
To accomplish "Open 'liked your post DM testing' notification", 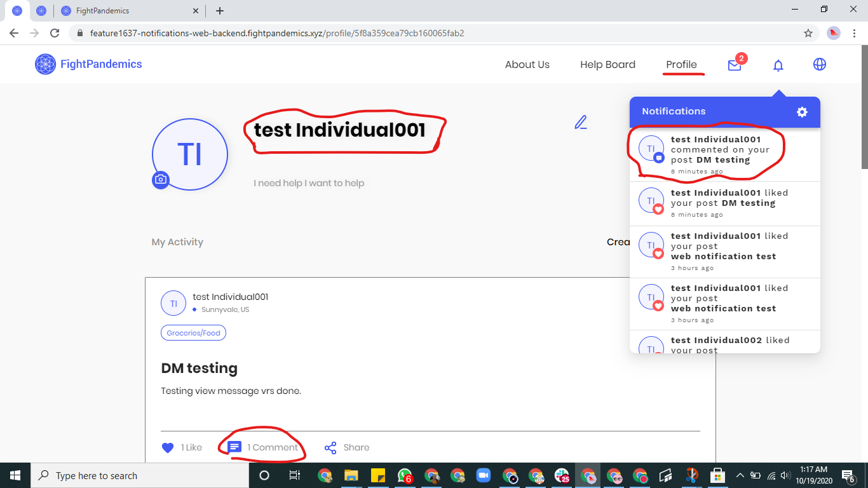I will (x=725, y=204).
